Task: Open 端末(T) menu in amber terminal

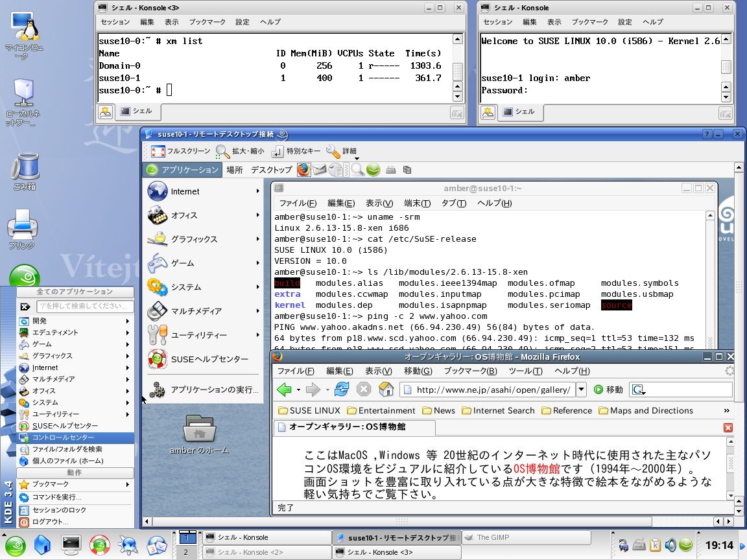Action: click(418, 204)
